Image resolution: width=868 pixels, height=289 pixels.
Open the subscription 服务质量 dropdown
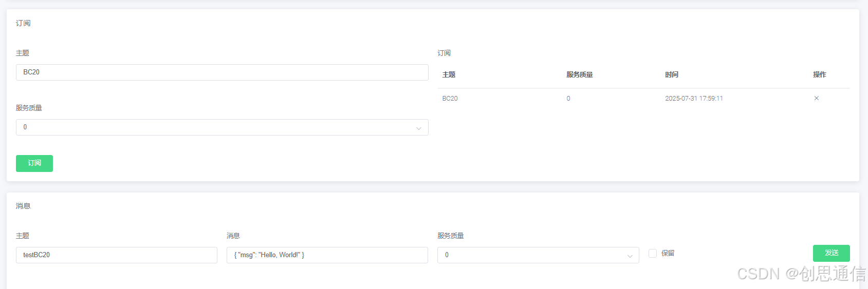coord(222,127)
